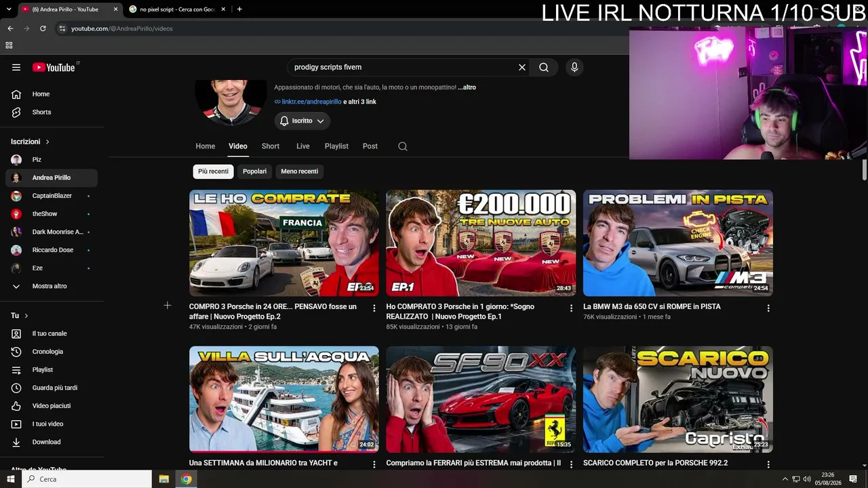Open the Iscritto subscription dropdown

coord(302,121)
